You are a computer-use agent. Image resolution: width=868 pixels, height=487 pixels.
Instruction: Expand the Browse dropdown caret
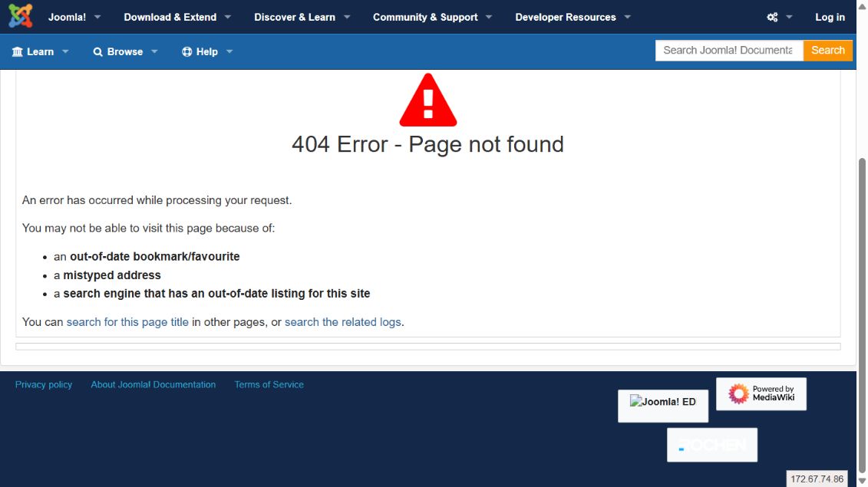point(154,51)
